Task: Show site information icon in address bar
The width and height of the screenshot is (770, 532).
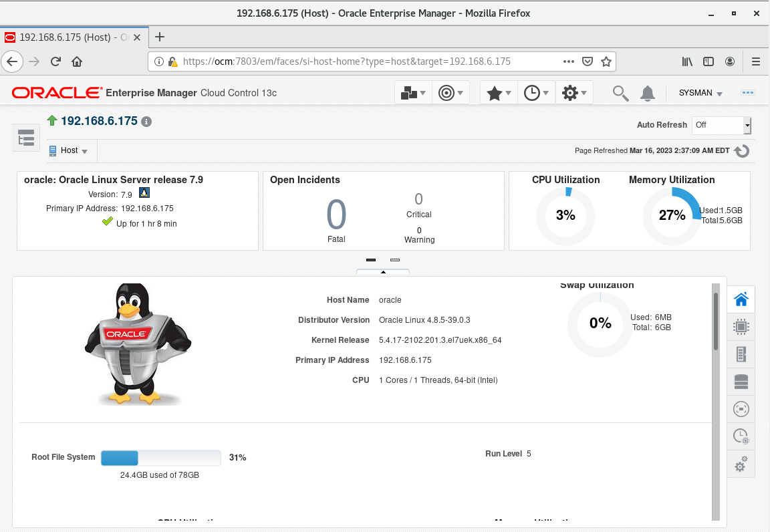Action: (159, 61)
